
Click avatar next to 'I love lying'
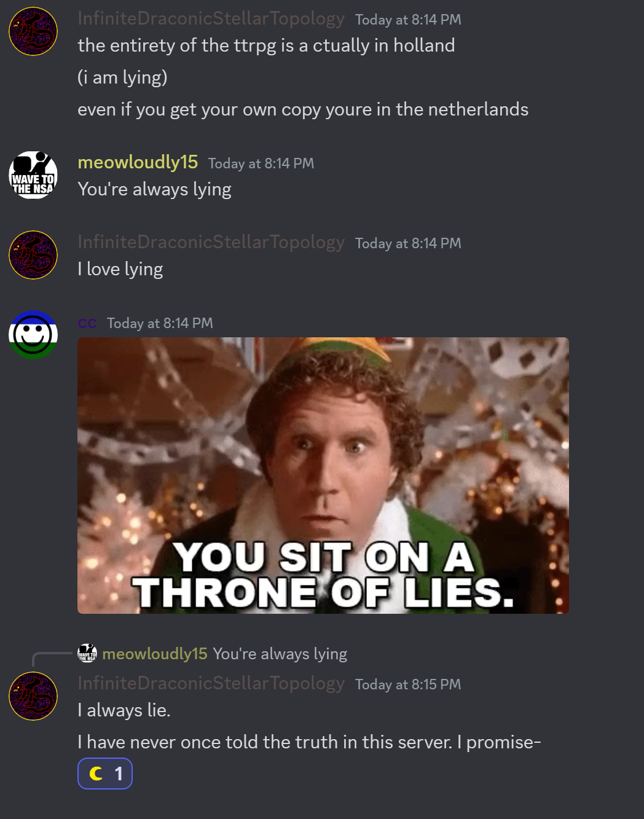click(33, 255)
